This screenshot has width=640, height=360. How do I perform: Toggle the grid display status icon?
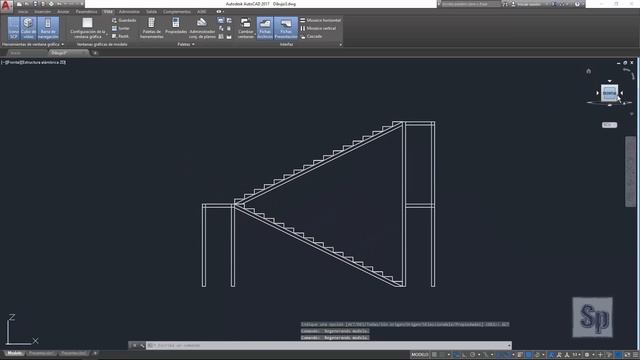click(435, 355)
